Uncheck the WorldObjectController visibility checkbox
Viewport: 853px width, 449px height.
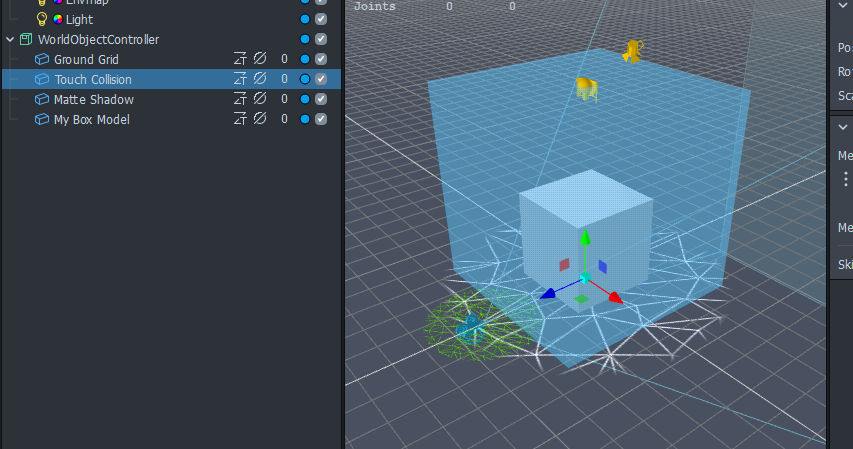321,39
